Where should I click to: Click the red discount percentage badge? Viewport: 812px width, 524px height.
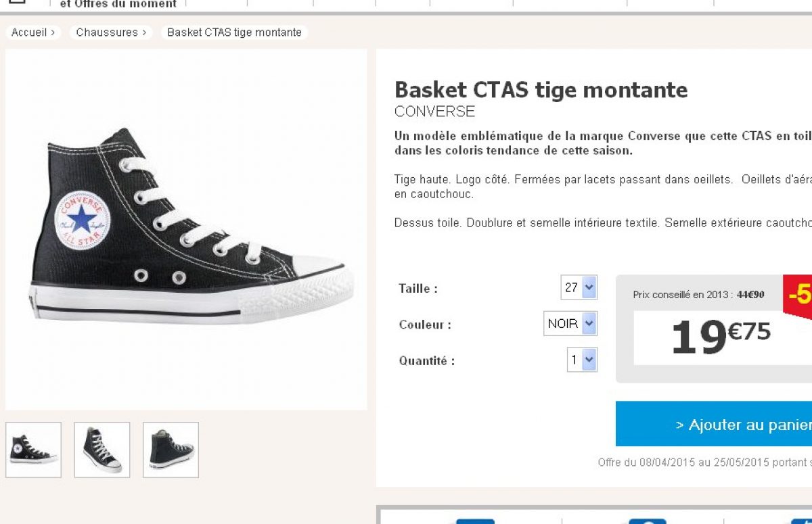coord(798,295)
